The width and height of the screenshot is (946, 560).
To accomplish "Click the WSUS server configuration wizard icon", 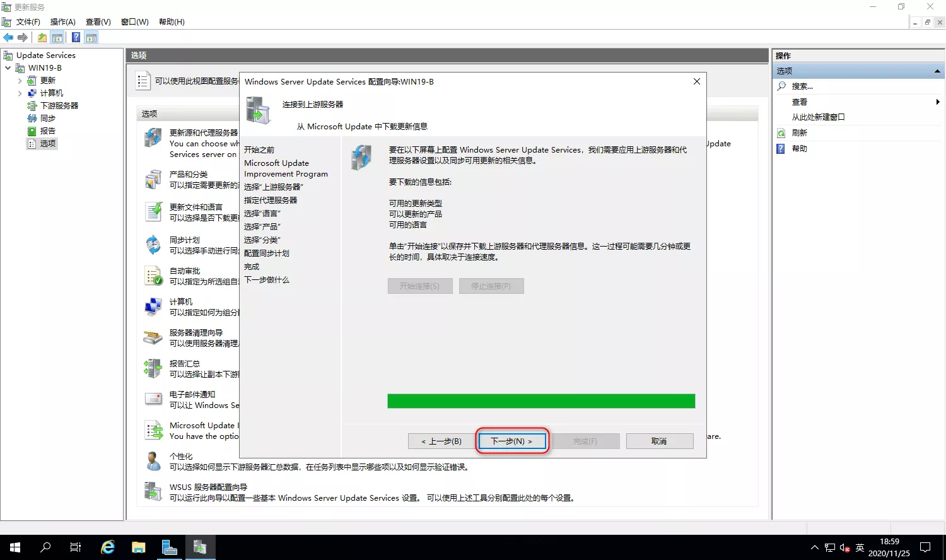I will [x=153, y=492].
